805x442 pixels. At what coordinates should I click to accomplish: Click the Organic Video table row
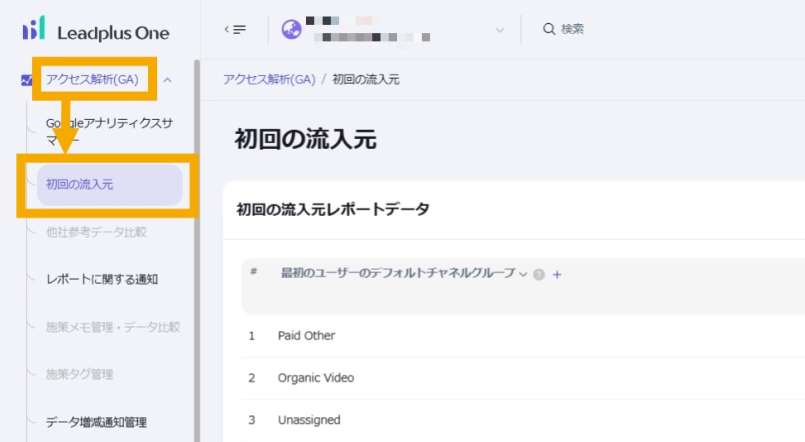[x=316, y=378]
